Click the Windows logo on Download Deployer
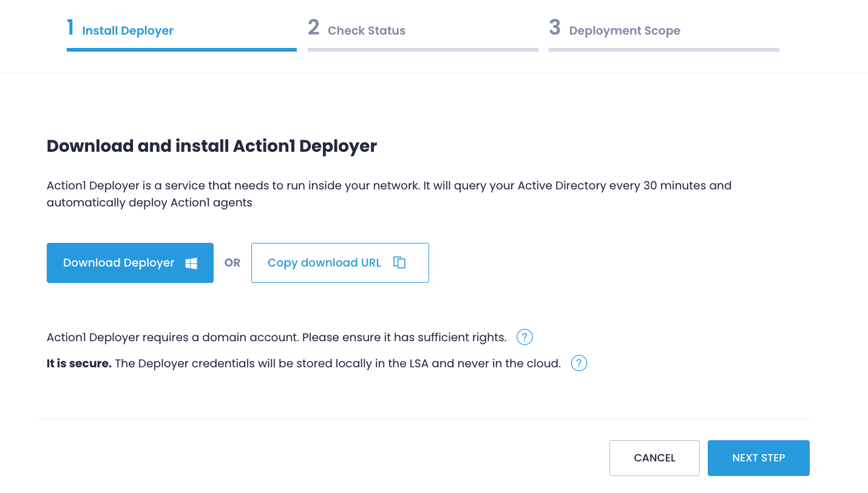The image size is (868, 493). point(191,262)
